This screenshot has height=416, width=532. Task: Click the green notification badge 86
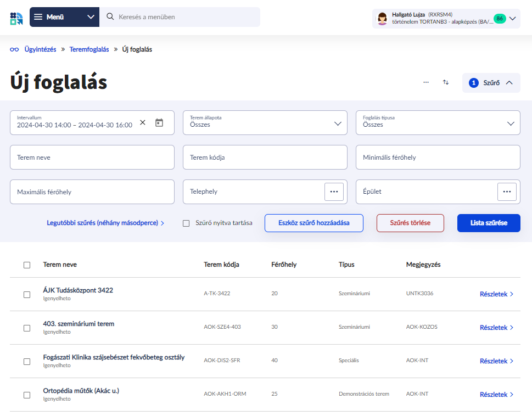tap(499, 18)
